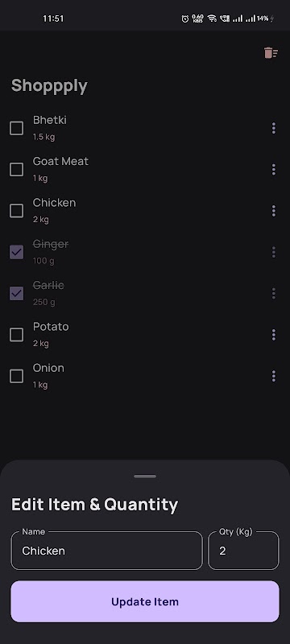The image size is (290, 644).
Task: Uncheck the Garlic checkbox
Action: coord(16,293)
